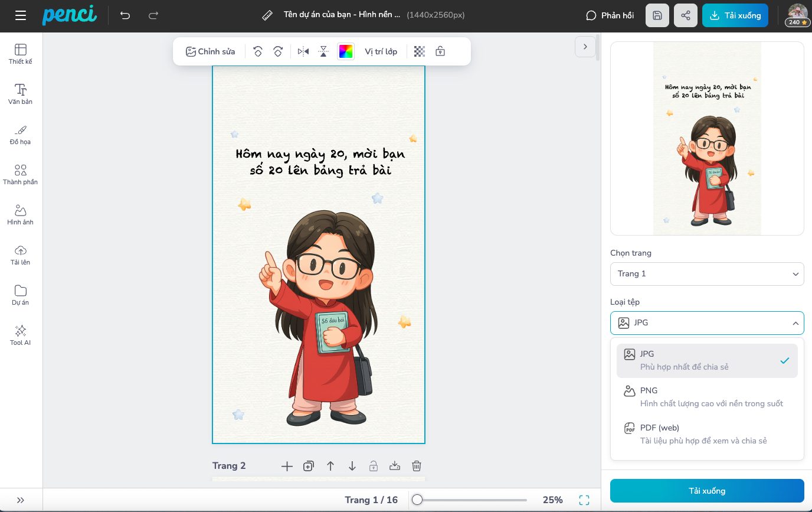Toggle the page lock for Trang 2
This screenshot has height=512, width=812.
tap(374, 466)
